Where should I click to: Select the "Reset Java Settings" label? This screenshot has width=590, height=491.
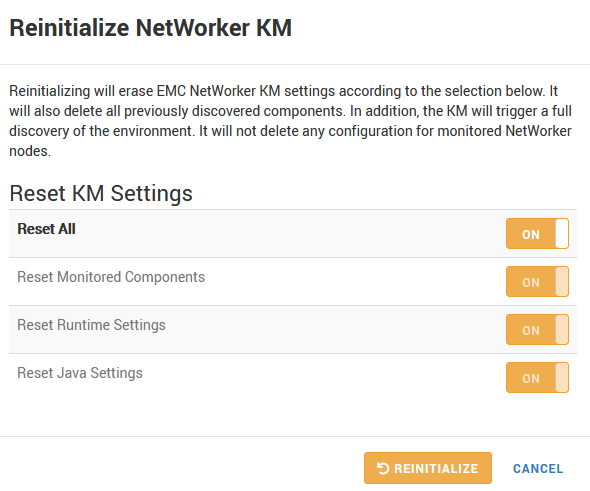click(x=80, y=373)
